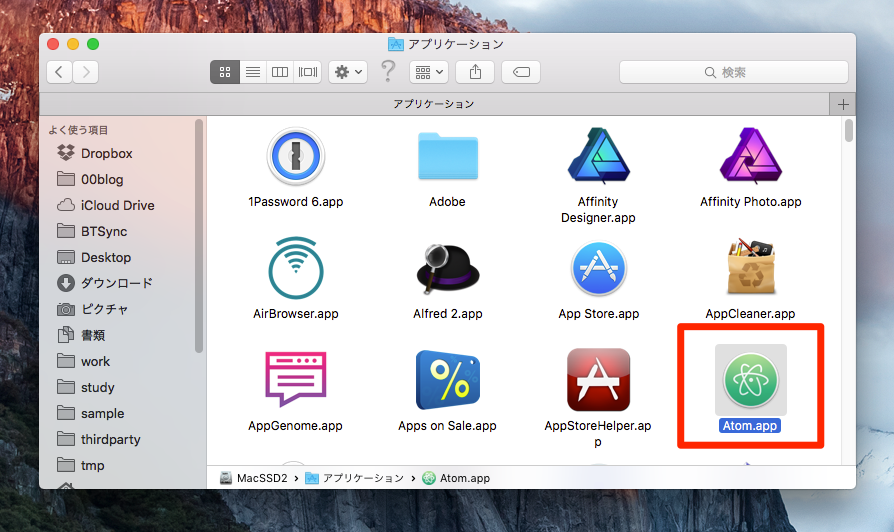Open sample folder in sidebar
This screenshot has width=894, height=532.
pyautogui.click(x=91, y=413)
